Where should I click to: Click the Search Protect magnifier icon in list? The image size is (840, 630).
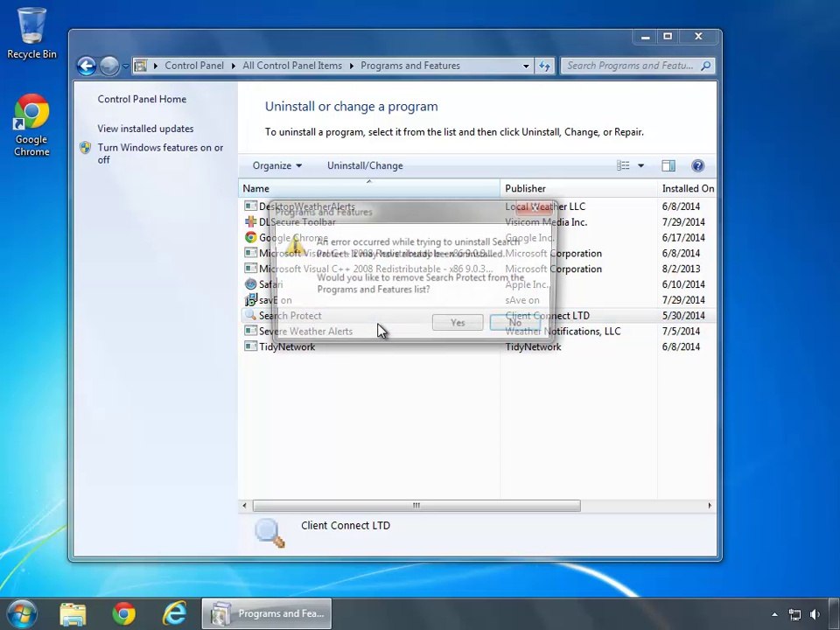[250, 315]
